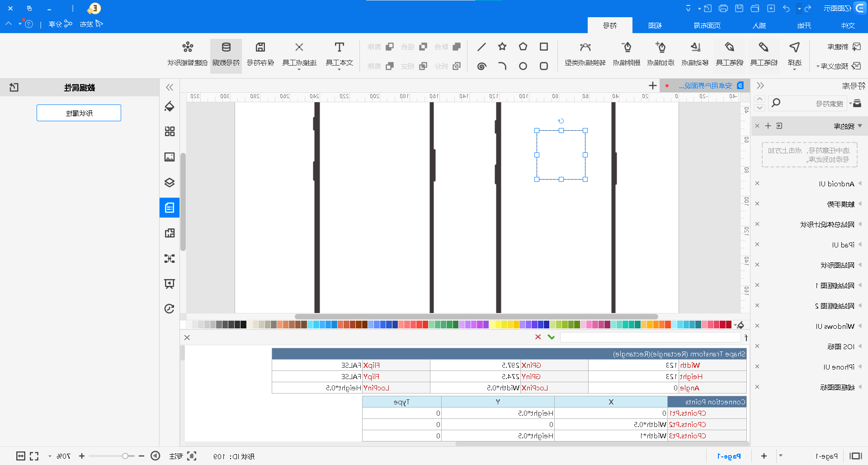Open the layers sidebar panel icon
Screen dimensions: 868x465
(170, 182)
